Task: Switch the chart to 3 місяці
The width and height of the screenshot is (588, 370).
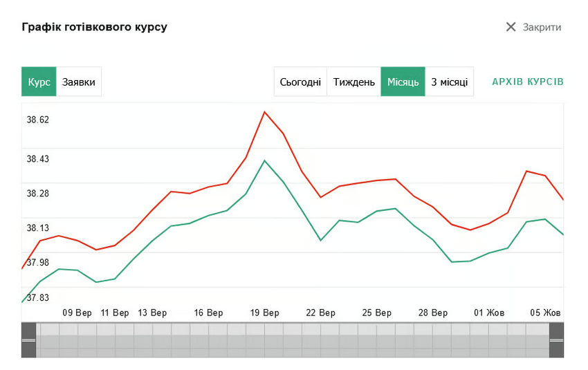Action: coord(449,82)
